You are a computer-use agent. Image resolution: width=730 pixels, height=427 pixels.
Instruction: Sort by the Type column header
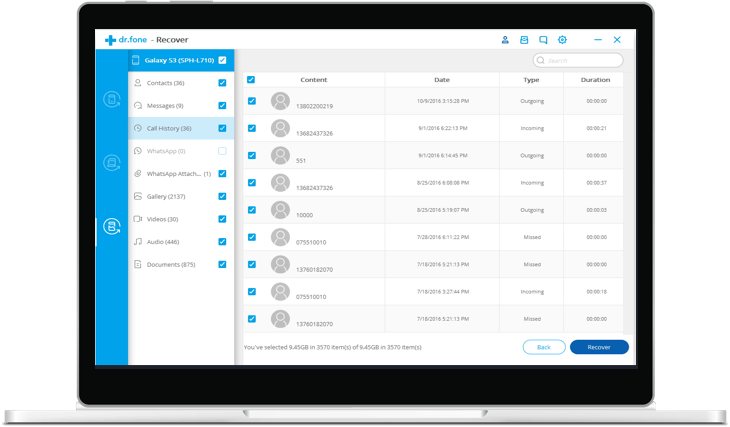[x=531, y=80]
